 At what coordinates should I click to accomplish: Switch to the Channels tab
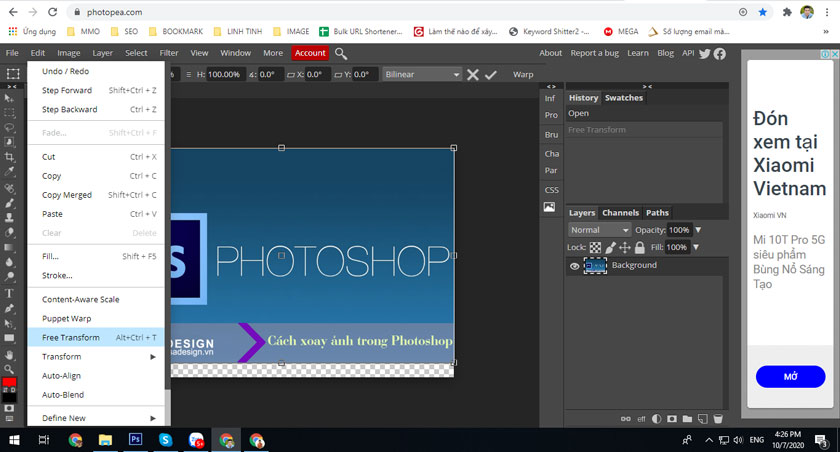coord(620,213)
